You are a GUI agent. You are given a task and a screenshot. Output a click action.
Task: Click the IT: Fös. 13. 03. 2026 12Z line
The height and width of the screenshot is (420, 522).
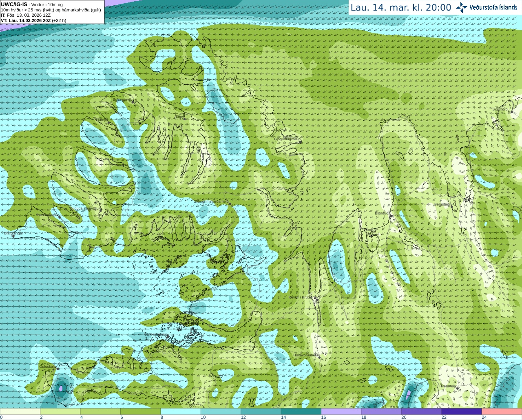[x=26, y=15]
